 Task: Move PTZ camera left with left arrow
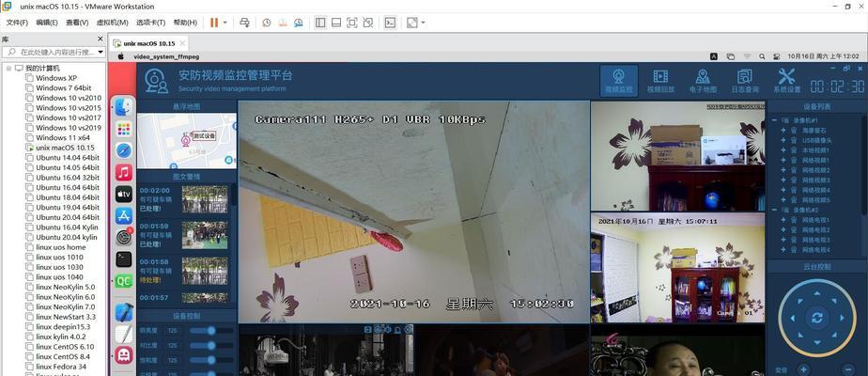(x=792, y=318)
